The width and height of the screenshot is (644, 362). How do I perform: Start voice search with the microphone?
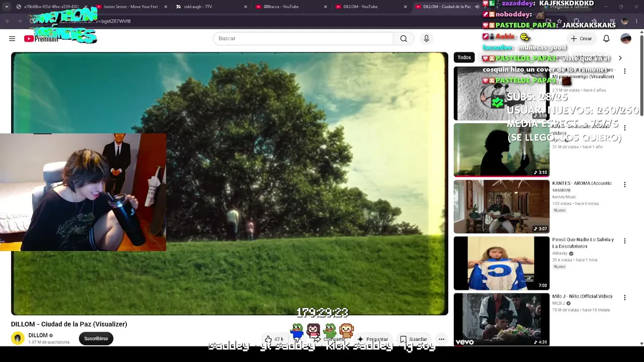426,39
